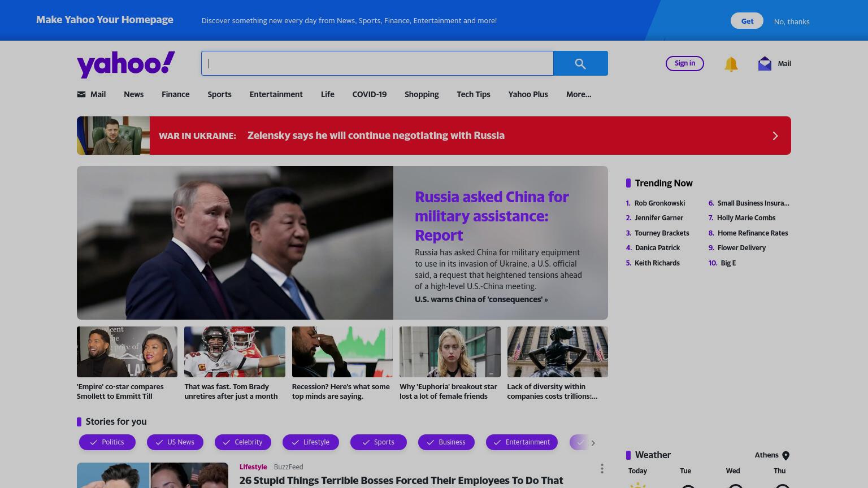This screenshot has height=488, width=868.
Task: Open the Russia asked China headline
Action: 492,216
